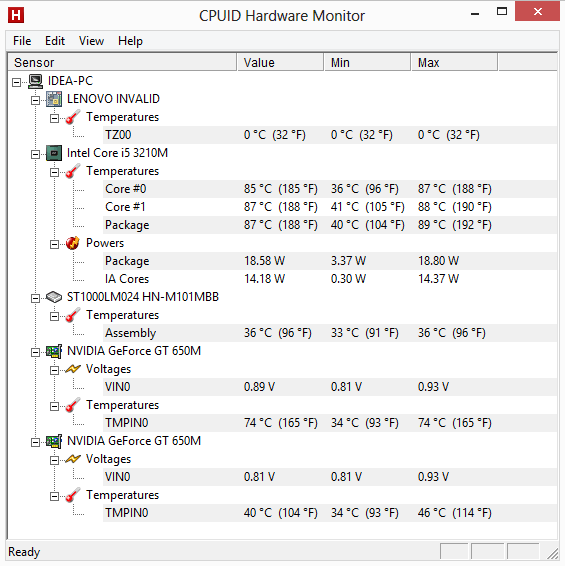Collapse the IDEA-PC root node
565x566 pixels.
pos(17,82)
